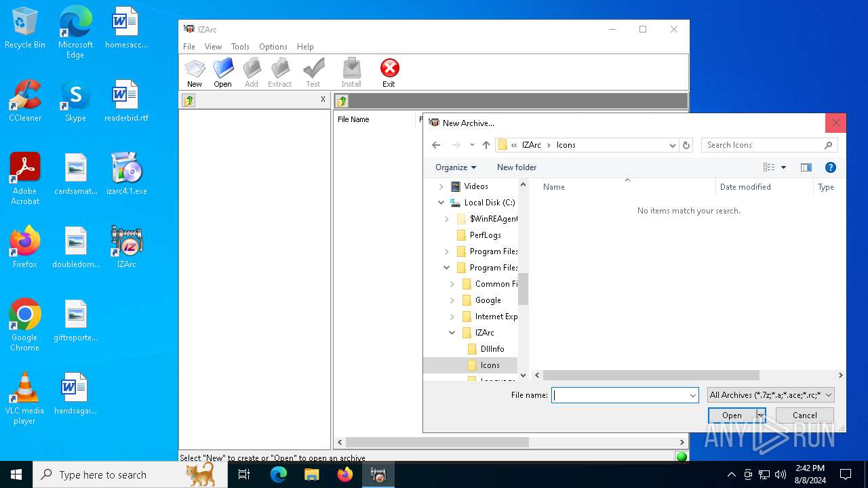Click the Test toolbar icon
Viewport: 868px width, 488px height.
313,73
